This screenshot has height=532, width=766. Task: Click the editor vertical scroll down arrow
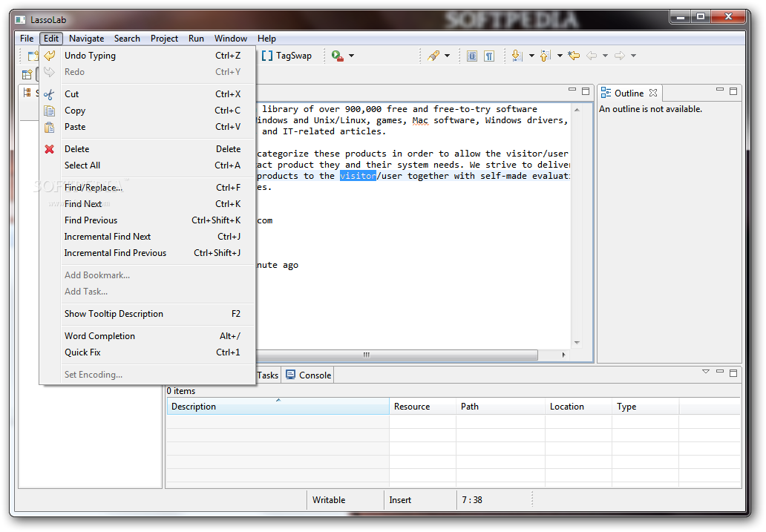[577, 343]
